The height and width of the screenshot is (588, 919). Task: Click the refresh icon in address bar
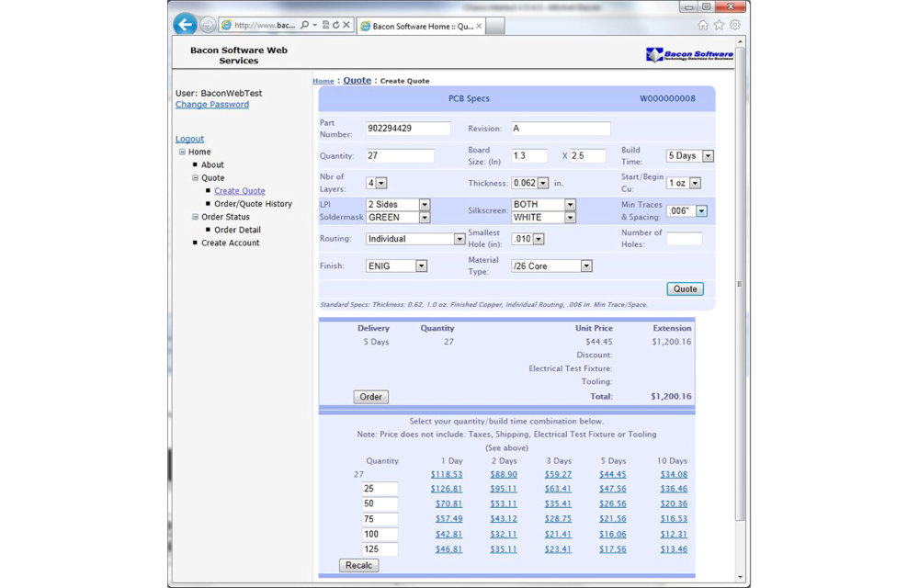pos(335,25)
